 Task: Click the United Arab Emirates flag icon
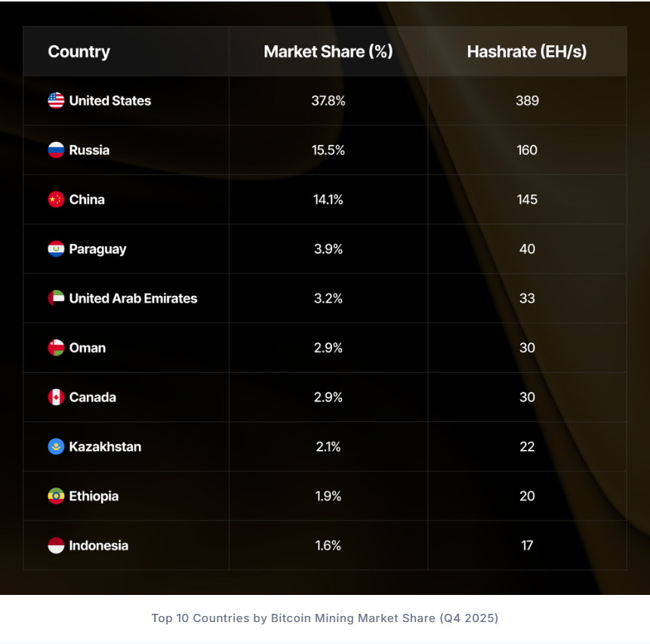click(x=56, y=298)
